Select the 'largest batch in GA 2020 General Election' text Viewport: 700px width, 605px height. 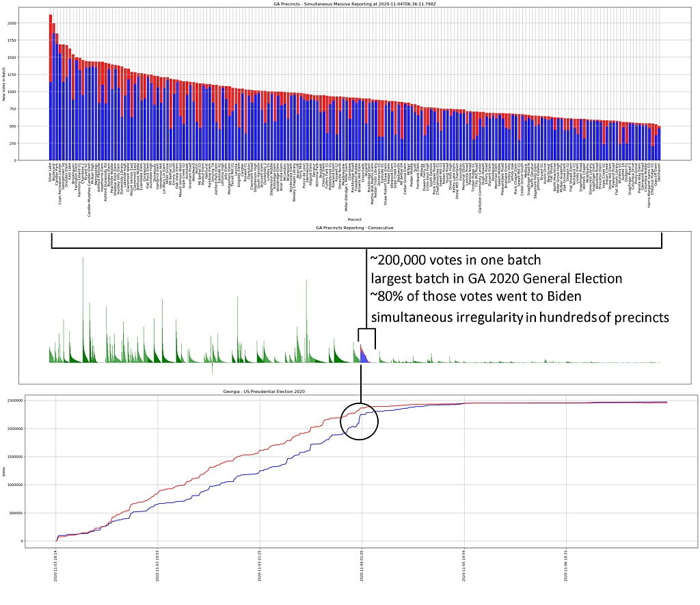pos(496,278)
